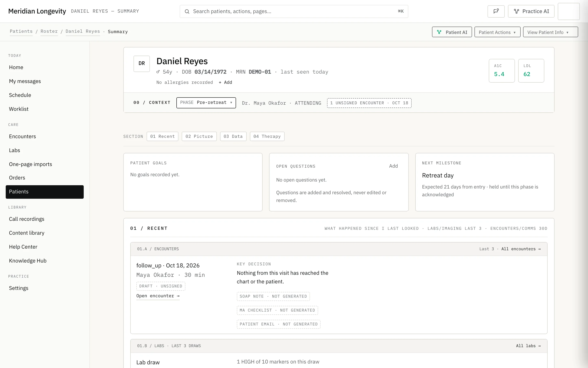Image resolution: width=588 pixels, height=368 pixels.
Task: Open Settings in sidebar
Action: (x=45, y=288)
